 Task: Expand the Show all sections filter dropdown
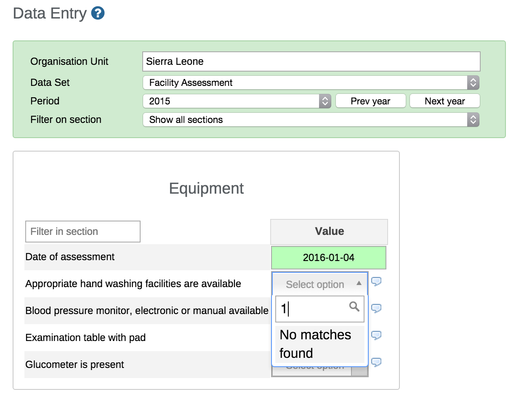click(311, 120)
